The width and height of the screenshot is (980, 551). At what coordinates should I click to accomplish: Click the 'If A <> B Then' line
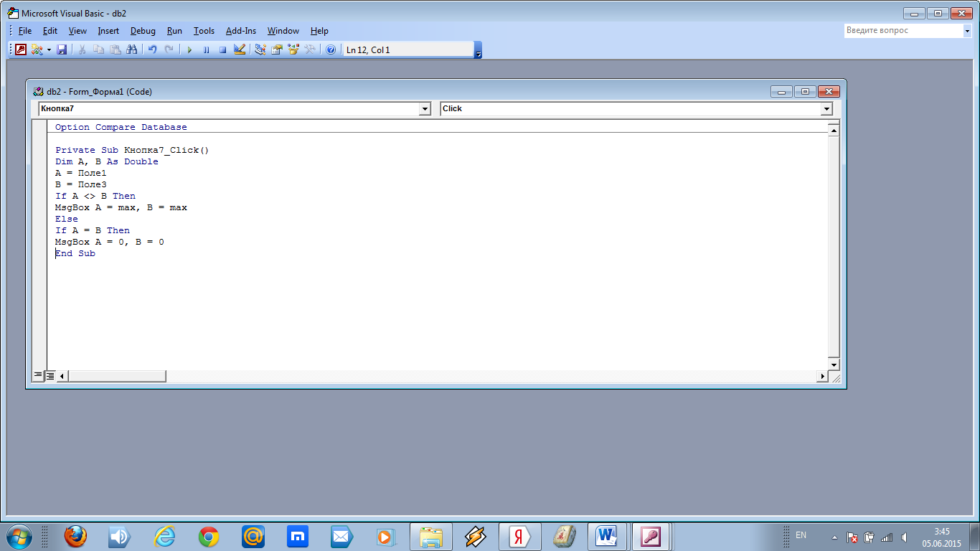point(95,196)
